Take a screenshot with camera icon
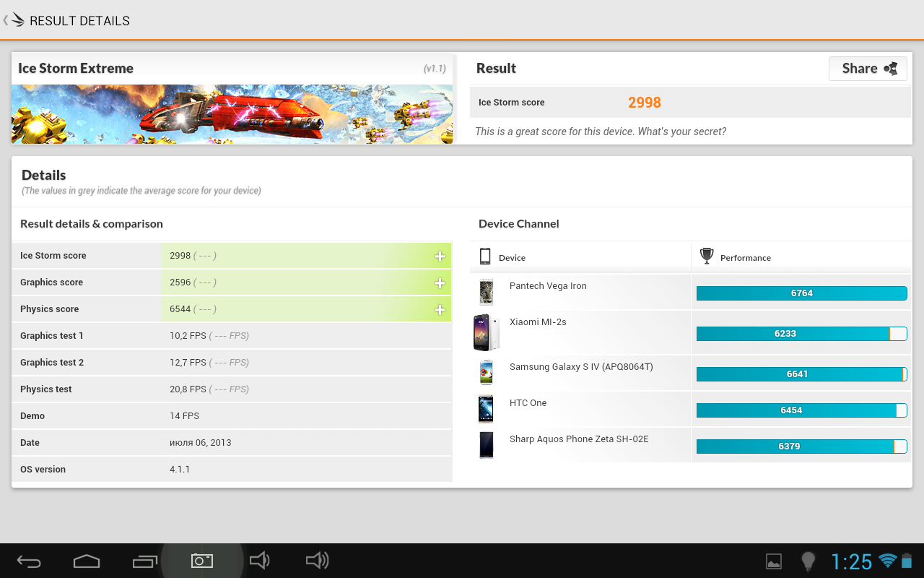This screenshot has height=578, width=924. click(202, 561)
